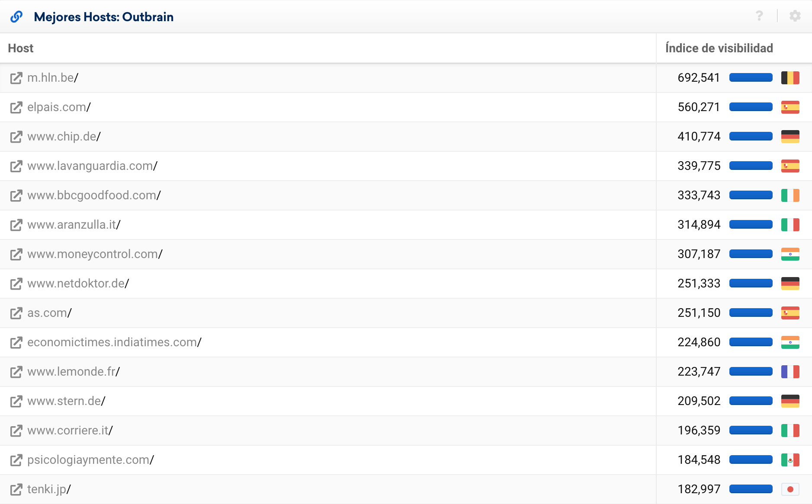Click the Host column header
The width and height of the screenshot is (812, 504).
21,48
